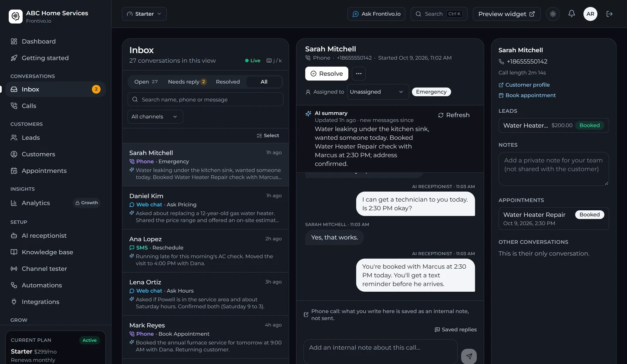
Task: Click the Automations icon in sidebar
Action: click(14, 285)
